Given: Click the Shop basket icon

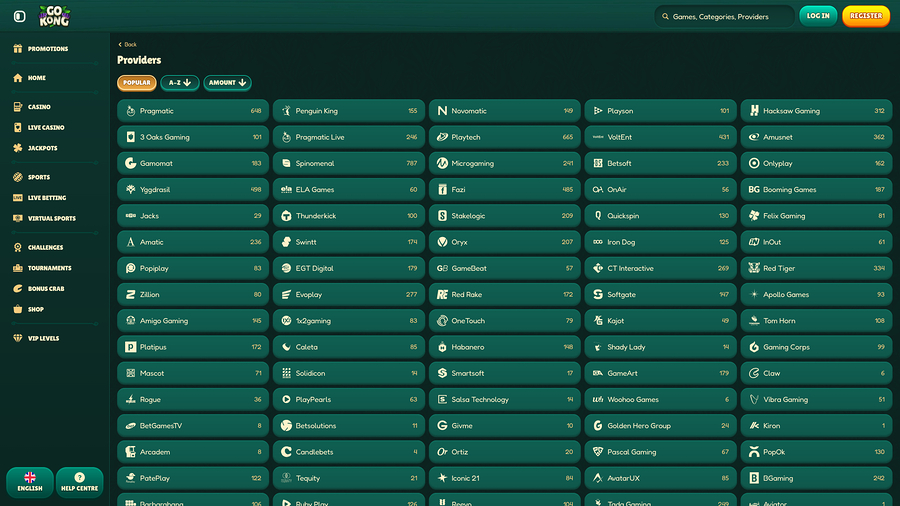Looking at the screenshot, I should click(x=18, y=309).
